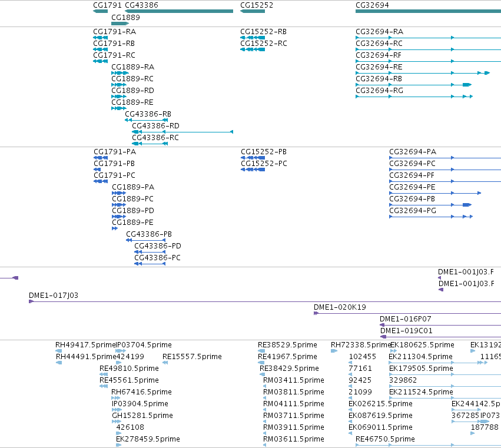Screen dimensions: 501x448
Task: Click transcript CG43386-RB
Action: point(148,114)
